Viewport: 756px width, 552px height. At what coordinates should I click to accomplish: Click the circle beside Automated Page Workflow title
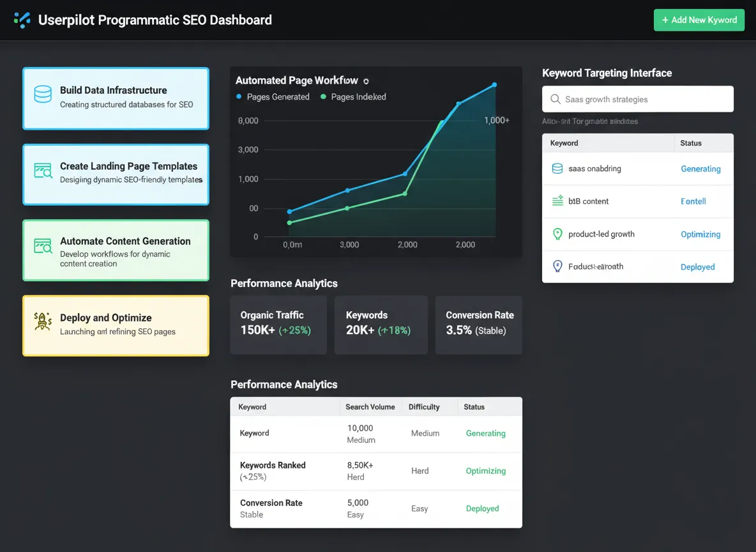[x=366, y=81]
